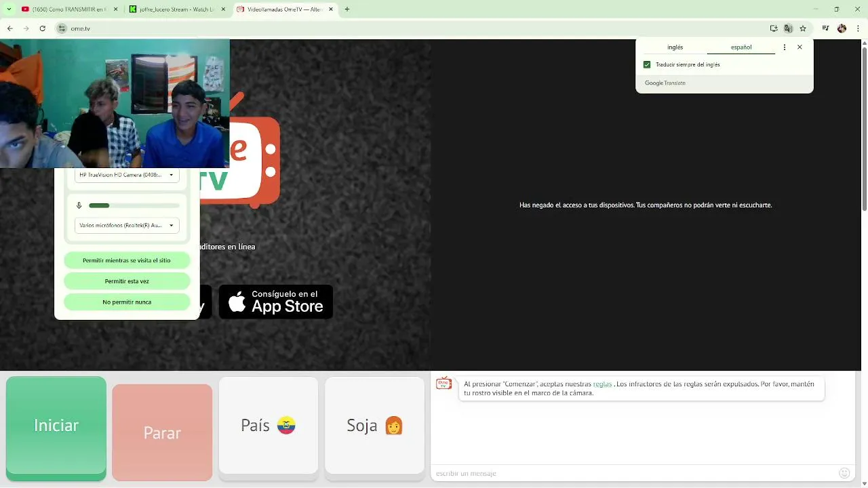Open site information icon beside ome.tv

(x=62, y=28)
